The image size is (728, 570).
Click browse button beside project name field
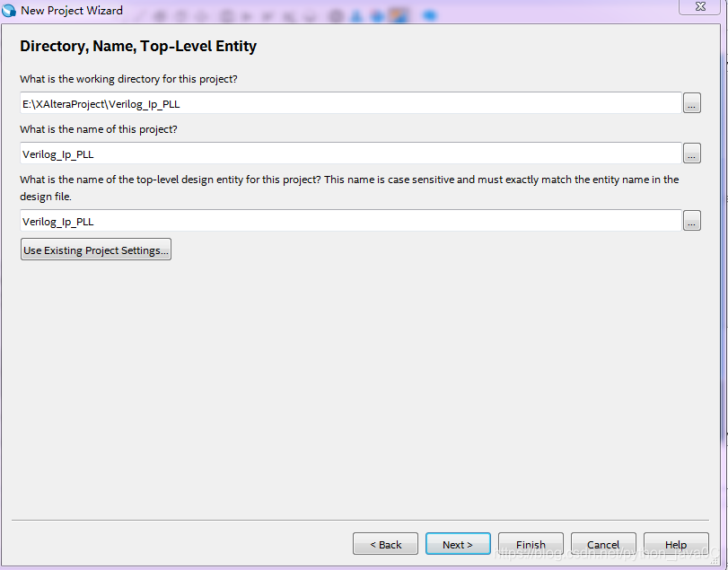[x=692, y=153]
